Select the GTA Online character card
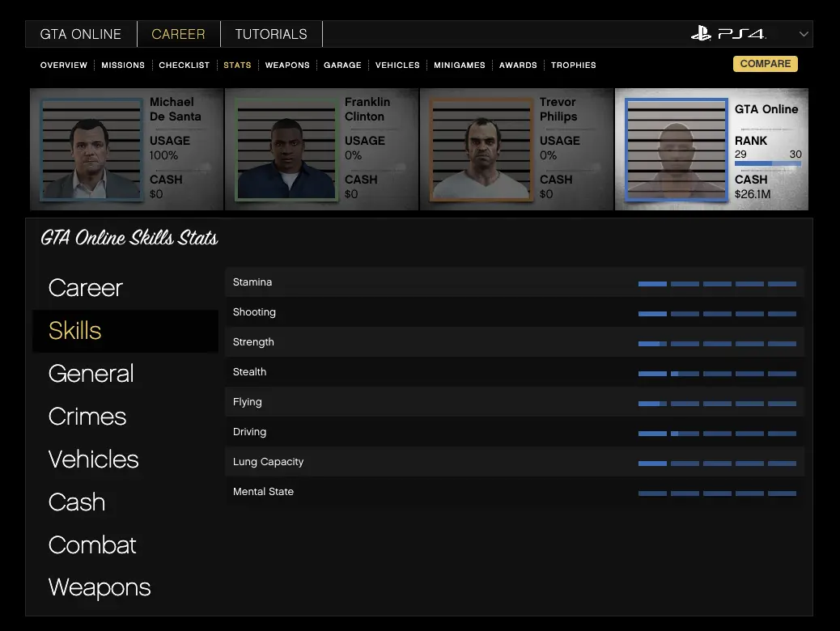This screenshot has height=631, width=840. (x=712, y=150)
